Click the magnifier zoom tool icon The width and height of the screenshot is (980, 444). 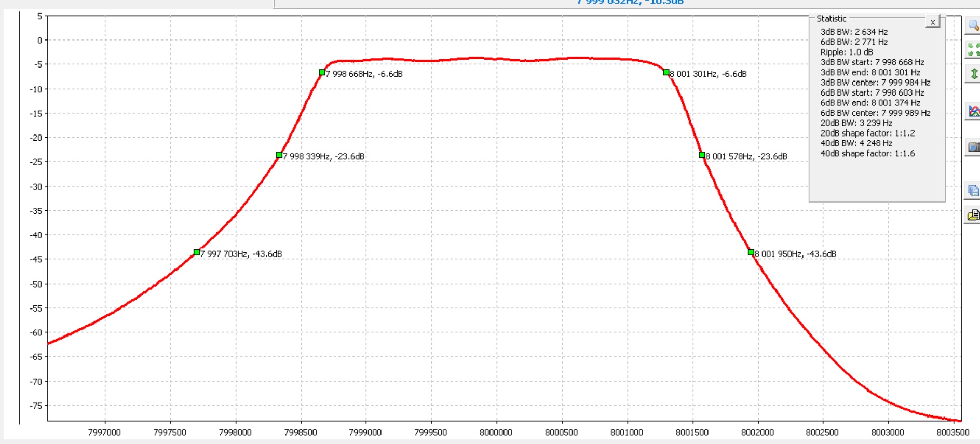click(973, 25)
